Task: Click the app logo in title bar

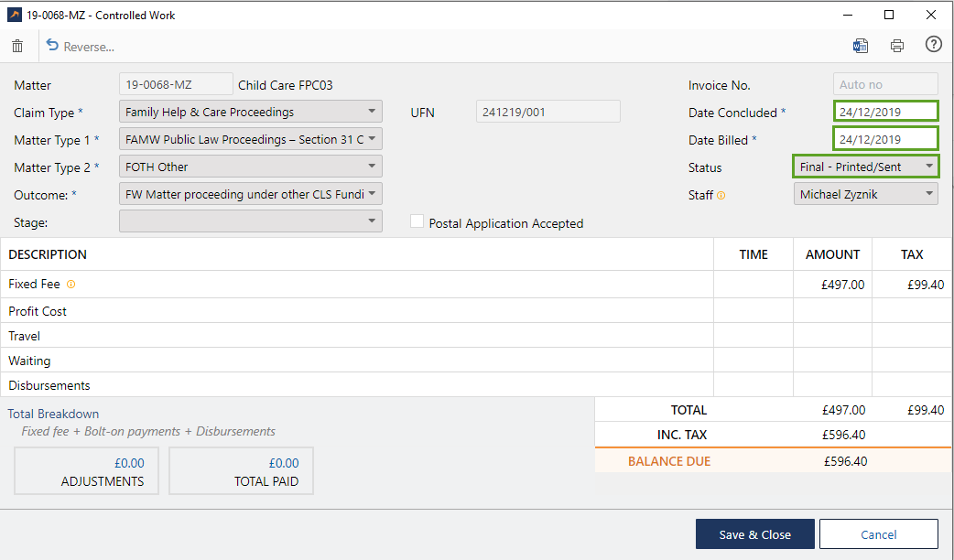Action: click(x=14, y=15)
